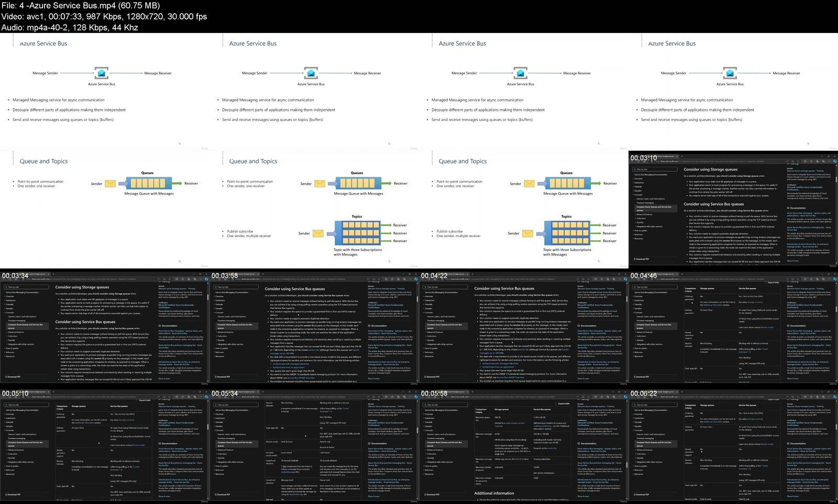Click the 'Audio: mp4a-40-2' info line
The height and width of the screenshot is (504, 838).
point(70,27)
